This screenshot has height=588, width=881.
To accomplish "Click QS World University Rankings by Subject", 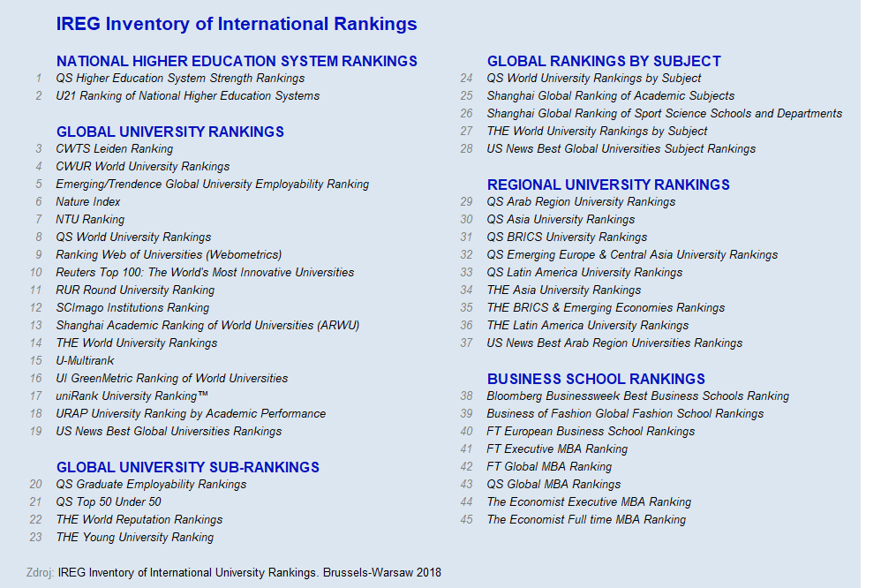I will click(x=594, y=79).
